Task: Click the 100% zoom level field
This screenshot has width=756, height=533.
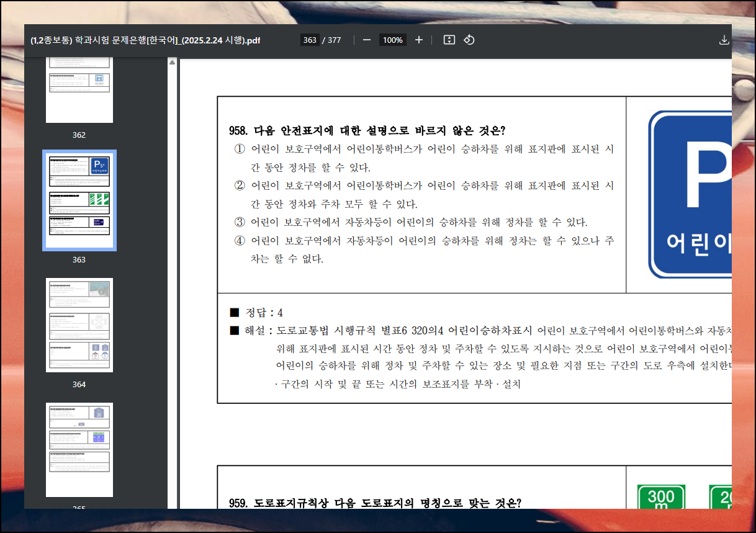Action: (x=392, y=40)
